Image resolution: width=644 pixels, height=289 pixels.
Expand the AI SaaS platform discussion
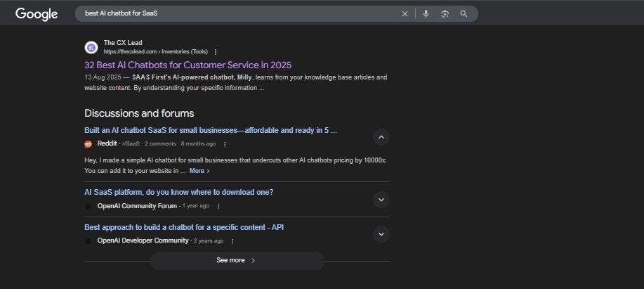click(x=381, y=200)
